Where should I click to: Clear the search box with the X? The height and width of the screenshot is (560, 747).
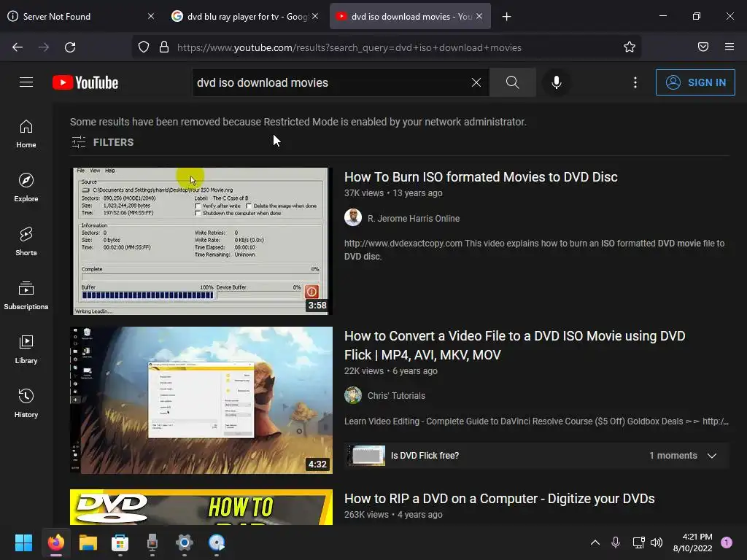[x=476, y=82]
